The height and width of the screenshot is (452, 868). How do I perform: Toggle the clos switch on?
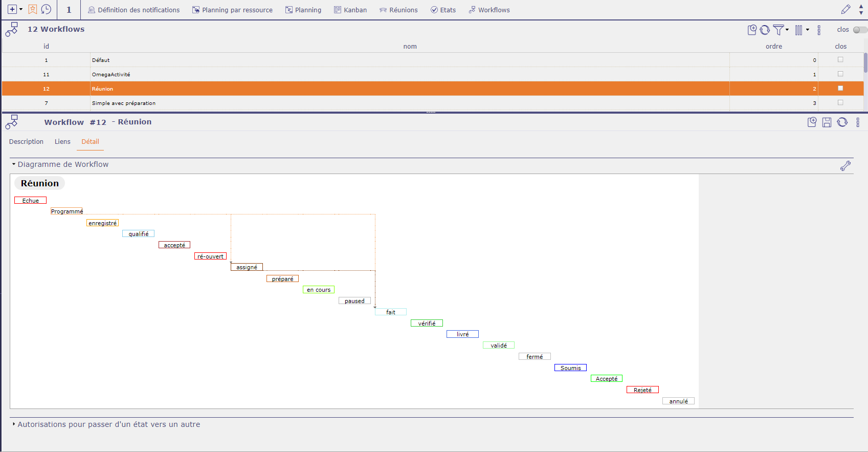point(860,30)
